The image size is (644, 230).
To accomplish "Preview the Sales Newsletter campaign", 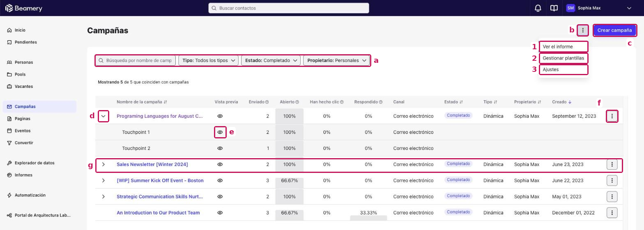I will [220, 164].
